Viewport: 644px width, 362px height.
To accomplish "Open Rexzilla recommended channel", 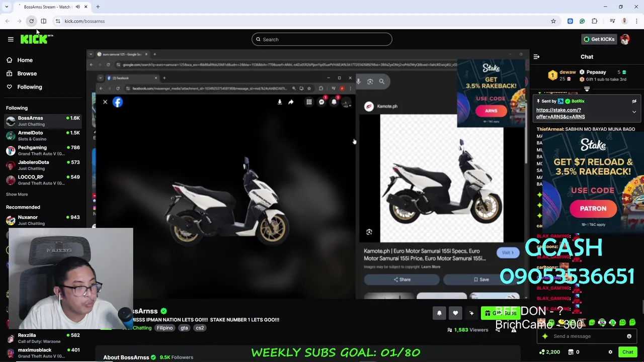I will click(x=43, y=338).
